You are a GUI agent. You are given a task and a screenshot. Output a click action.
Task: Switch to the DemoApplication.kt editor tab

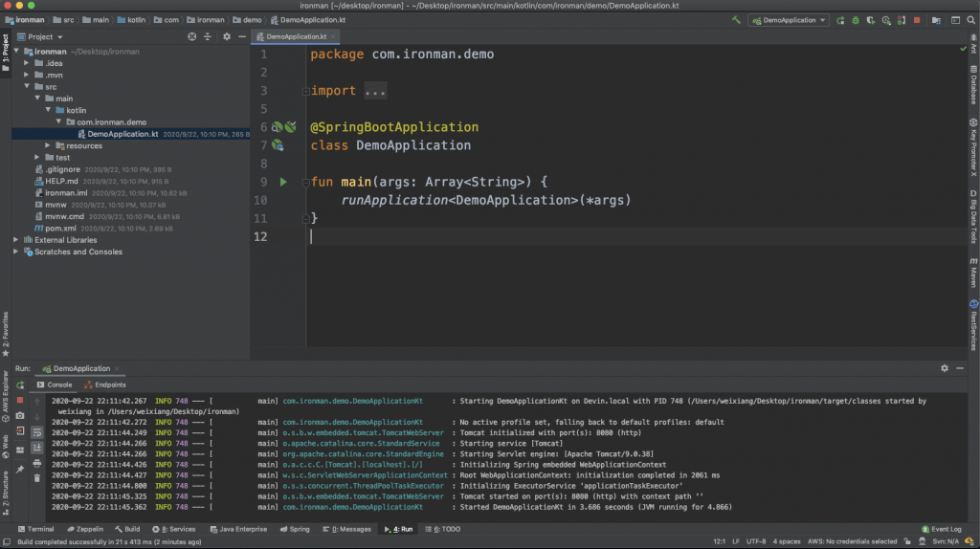coord(297,37)
